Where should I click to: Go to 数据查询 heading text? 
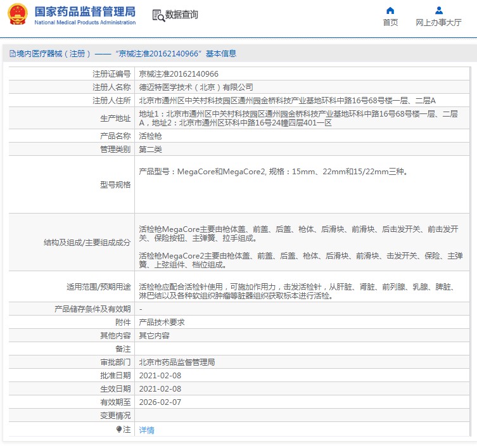click(182, 15)
